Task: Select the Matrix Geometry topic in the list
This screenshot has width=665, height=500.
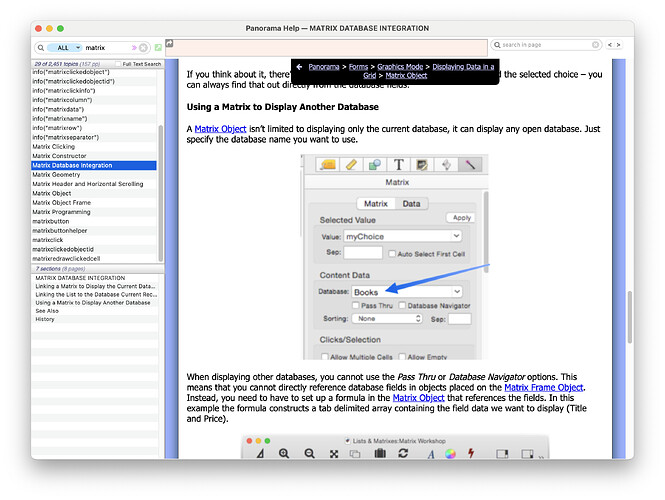Action: point(56,174)
